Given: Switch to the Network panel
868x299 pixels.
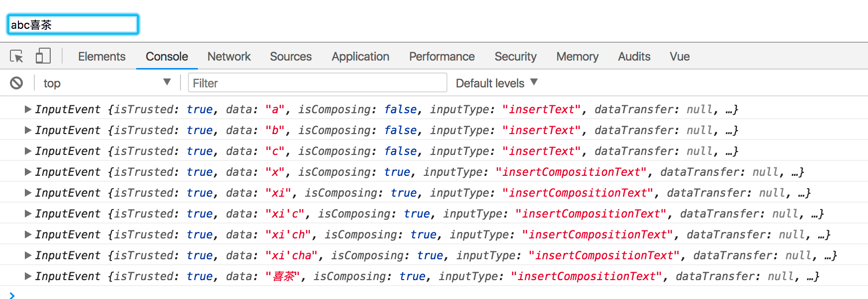Looking at the screenshot, I should point(229,56).
